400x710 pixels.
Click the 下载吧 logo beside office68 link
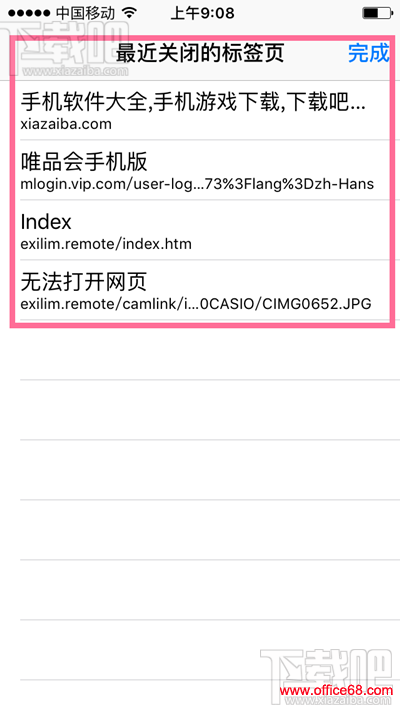click(326, 666)
